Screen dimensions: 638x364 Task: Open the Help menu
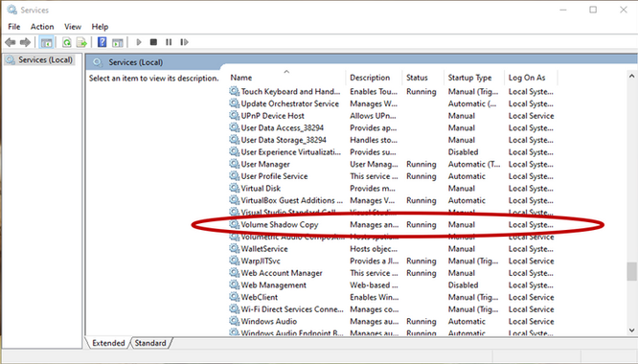[x=100, y=27]
